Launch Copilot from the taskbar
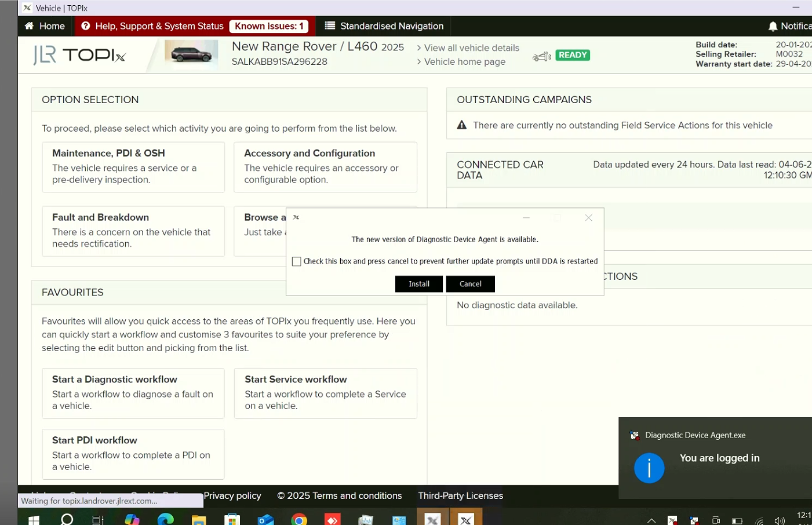 (132, 519)
